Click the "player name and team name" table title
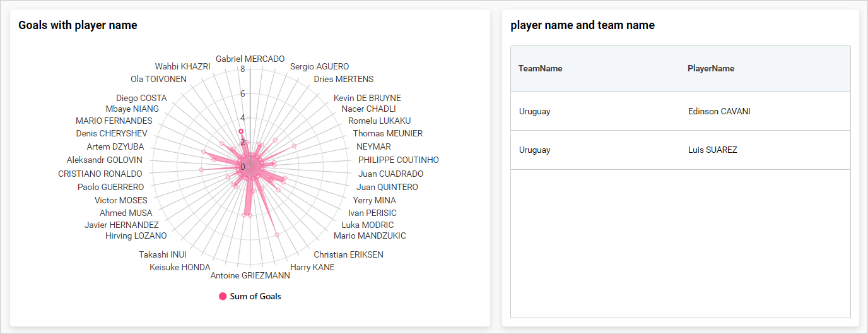Screen dimensions: 868x334 (582, 25)
